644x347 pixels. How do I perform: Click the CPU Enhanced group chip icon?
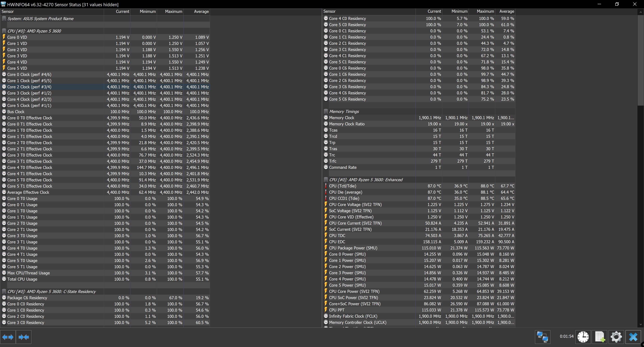pos(326,179)
